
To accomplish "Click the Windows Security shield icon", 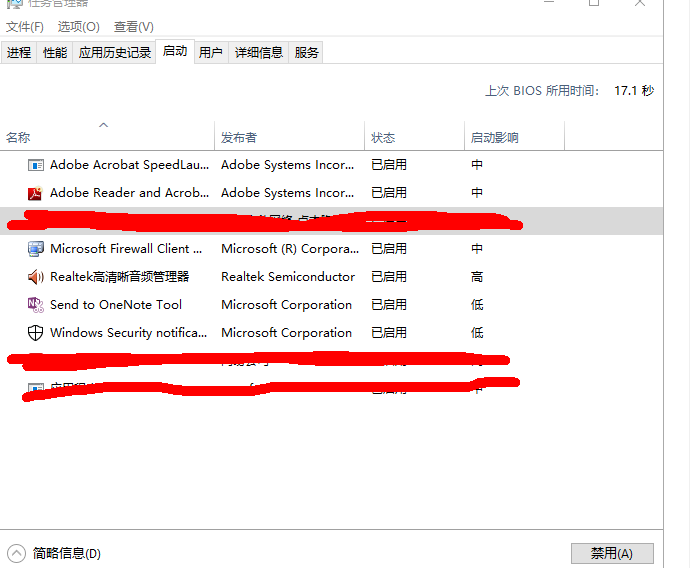I will pyautogui.click(x=36, y=333).
